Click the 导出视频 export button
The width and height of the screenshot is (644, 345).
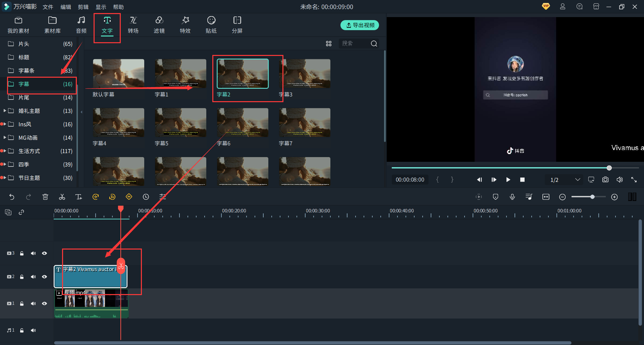(360, 25)
